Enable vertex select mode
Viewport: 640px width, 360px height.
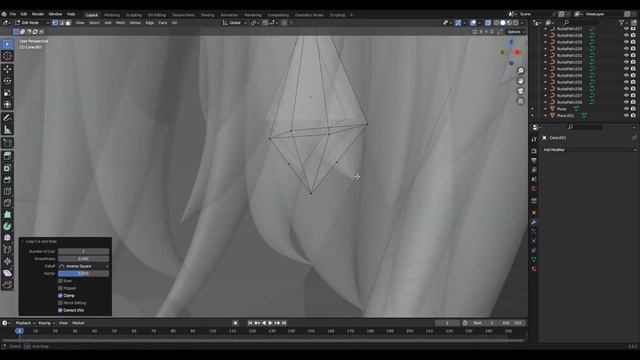(55, 23)
